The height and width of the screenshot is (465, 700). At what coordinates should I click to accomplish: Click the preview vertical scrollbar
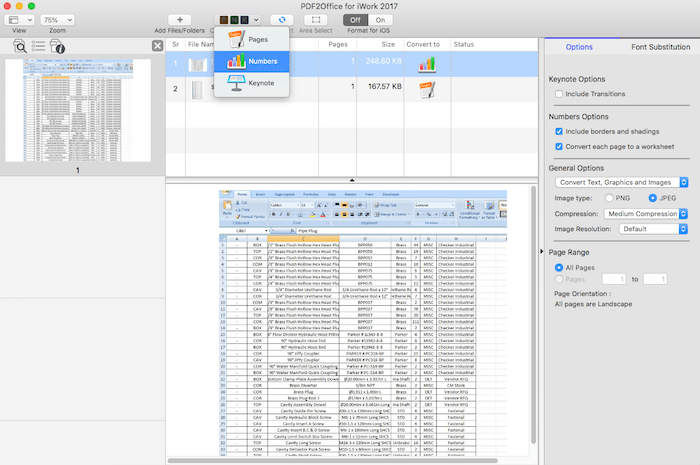[533, 315]
